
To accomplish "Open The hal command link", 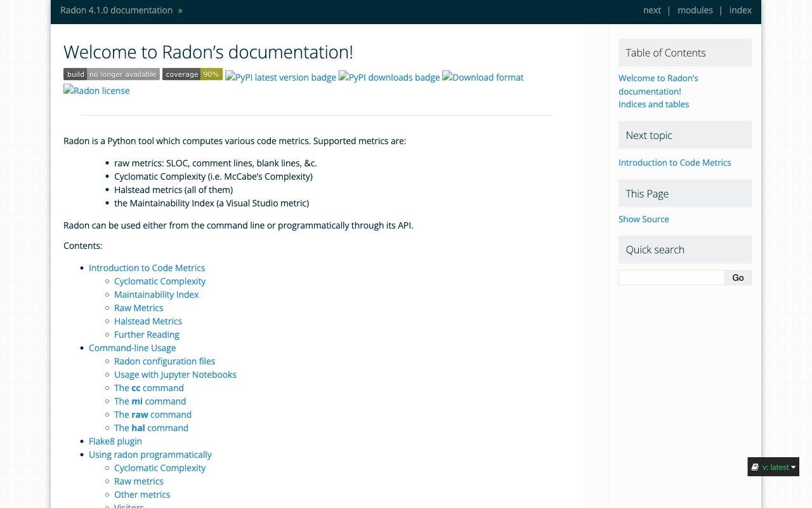I will pos(151,428).
